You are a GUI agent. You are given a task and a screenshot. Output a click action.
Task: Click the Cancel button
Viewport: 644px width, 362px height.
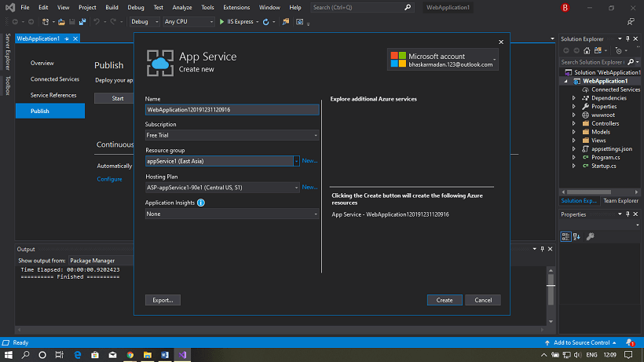(x=483, y=300)
